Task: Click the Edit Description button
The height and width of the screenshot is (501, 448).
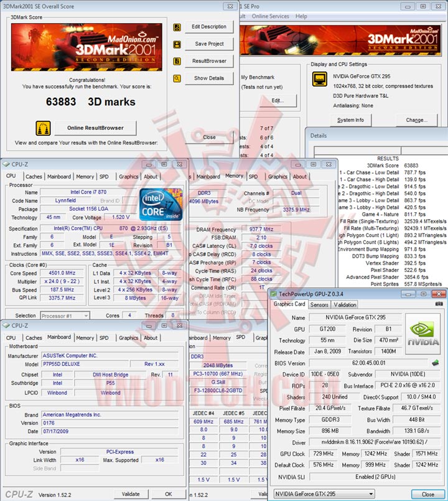Action: [x=209, y=27]
